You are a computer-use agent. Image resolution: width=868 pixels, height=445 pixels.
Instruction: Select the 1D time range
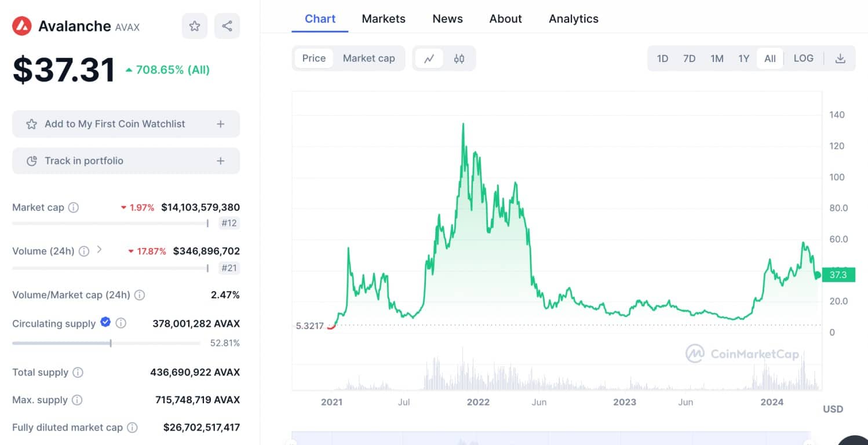662,59
